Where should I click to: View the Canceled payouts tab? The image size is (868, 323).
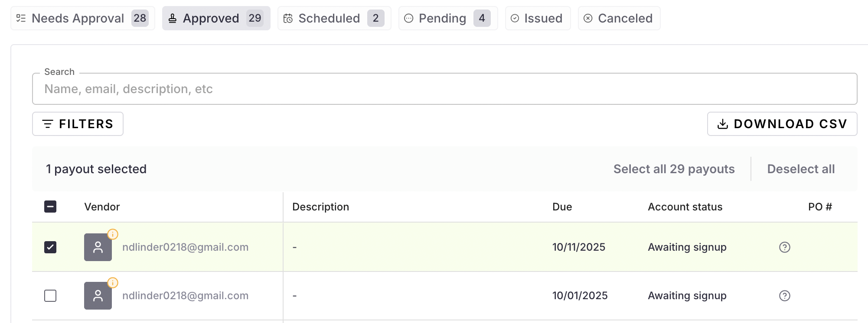click(x=619, y=18)
